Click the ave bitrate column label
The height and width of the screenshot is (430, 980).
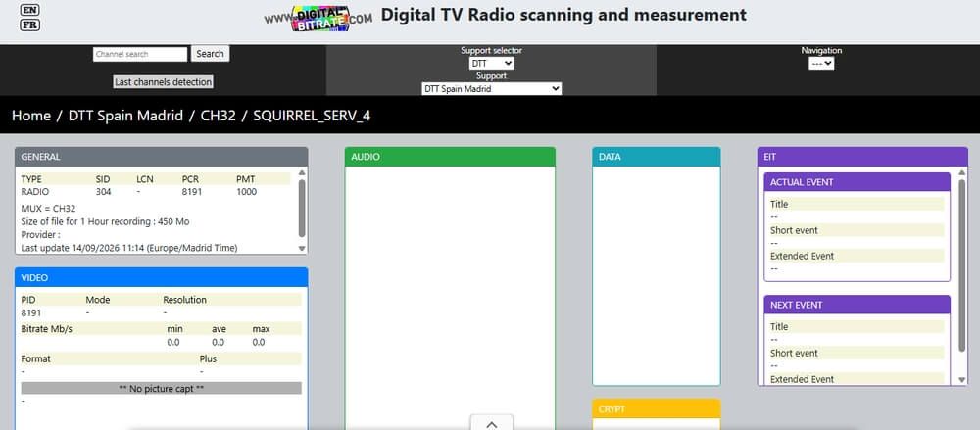coord(219,329)
